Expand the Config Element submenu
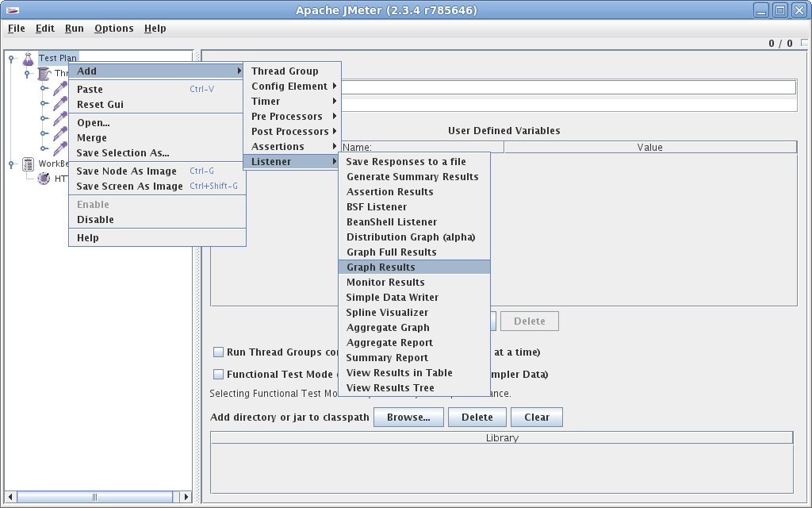This screenshot has height=508, width=812. 292,86
